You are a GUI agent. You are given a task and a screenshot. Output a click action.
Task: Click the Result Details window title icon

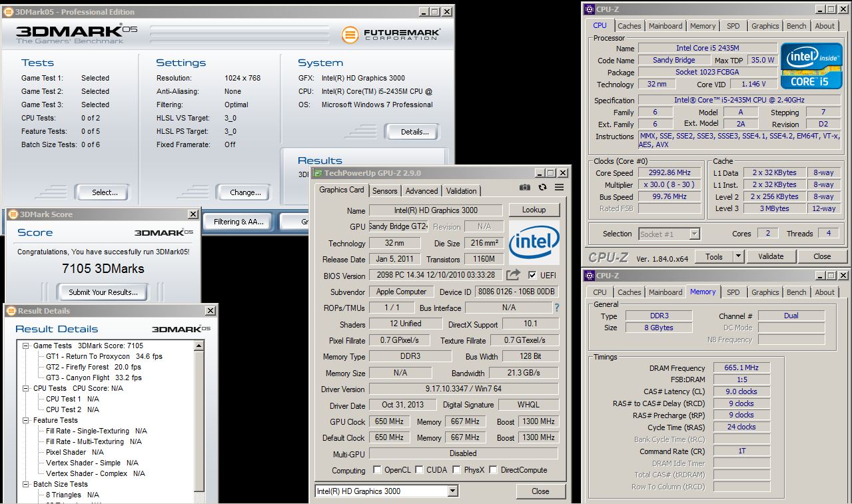pyautogui.click(x=11, y=311)
